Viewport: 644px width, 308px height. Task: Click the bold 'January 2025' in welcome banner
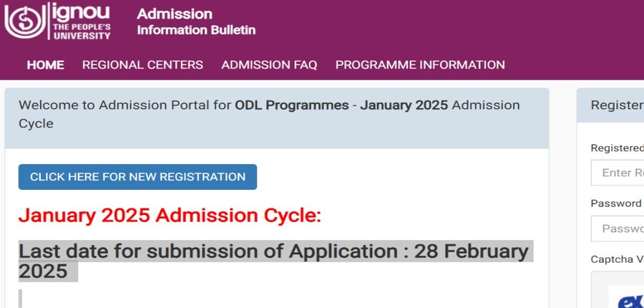coord(404,105)
